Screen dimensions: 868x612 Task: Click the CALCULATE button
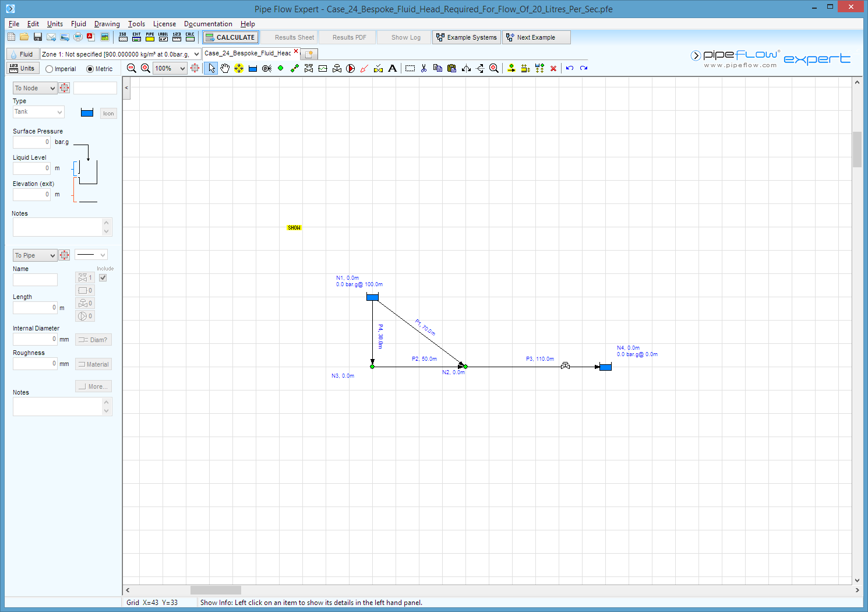coord(230,37)
